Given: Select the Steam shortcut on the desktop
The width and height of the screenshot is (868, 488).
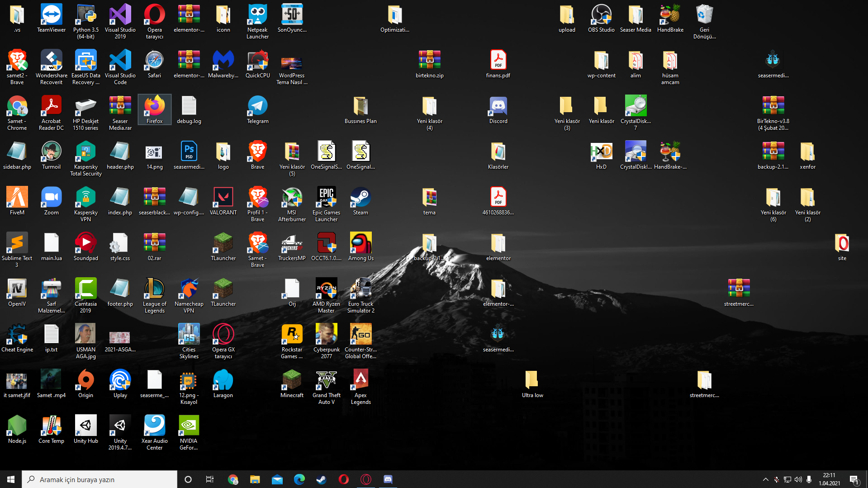Looking at the screenshot, I should 360,201.
